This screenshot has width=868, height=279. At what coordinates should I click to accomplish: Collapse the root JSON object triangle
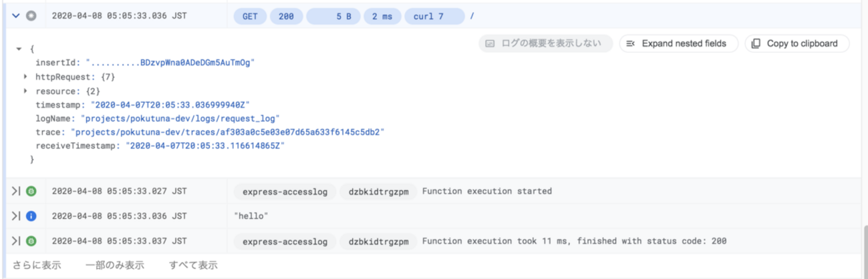[19, 49]
